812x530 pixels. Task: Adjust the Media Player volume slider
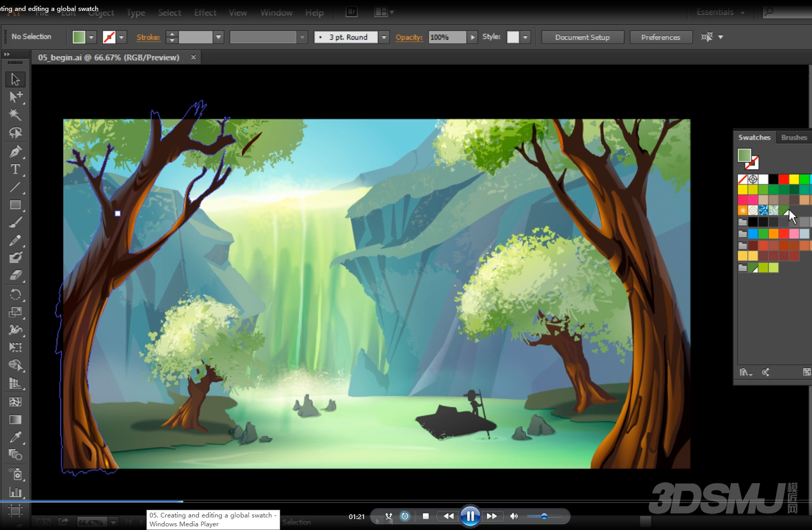(544, 516)
